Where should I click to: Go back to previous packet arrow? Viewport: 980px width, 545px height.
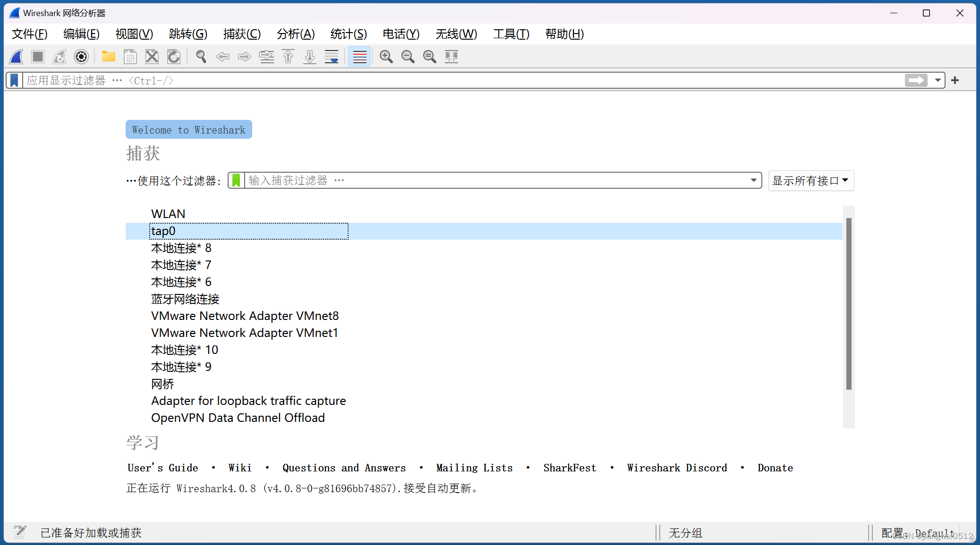click(x=223, y=57)
